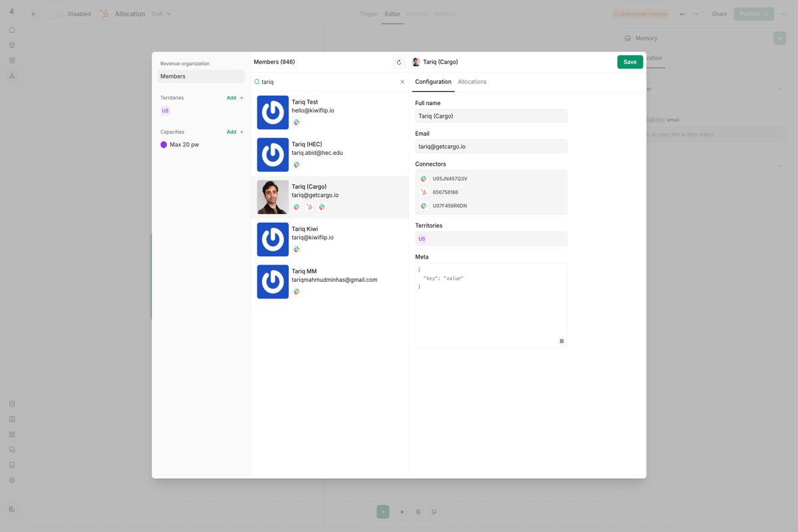Click the 656758186 HubSpot connector
The width and height of the screenshot is (798, 532).
[x=491, y=192]
